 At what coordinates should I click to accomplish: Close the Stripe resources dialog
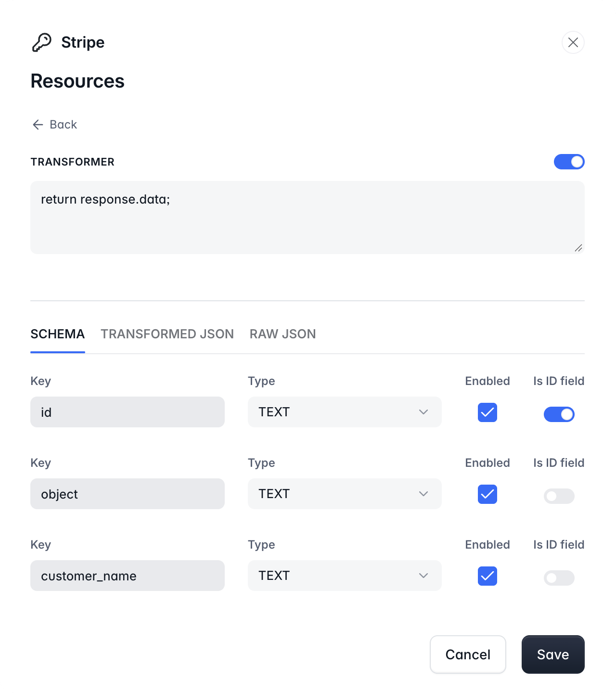(573, 42)
